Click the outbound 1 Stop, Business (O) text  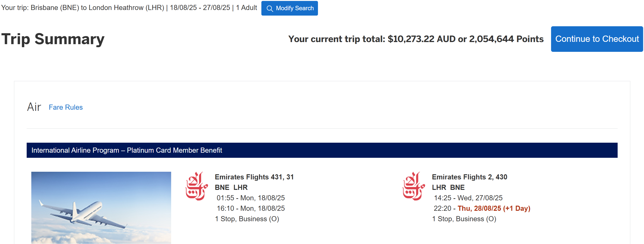247,219
